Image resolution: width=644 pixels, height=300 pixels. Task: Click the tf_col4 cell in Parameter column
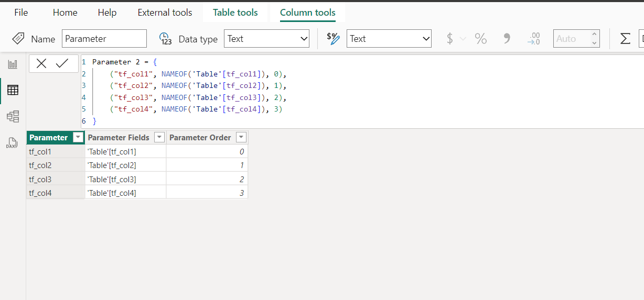click(56, 193)
